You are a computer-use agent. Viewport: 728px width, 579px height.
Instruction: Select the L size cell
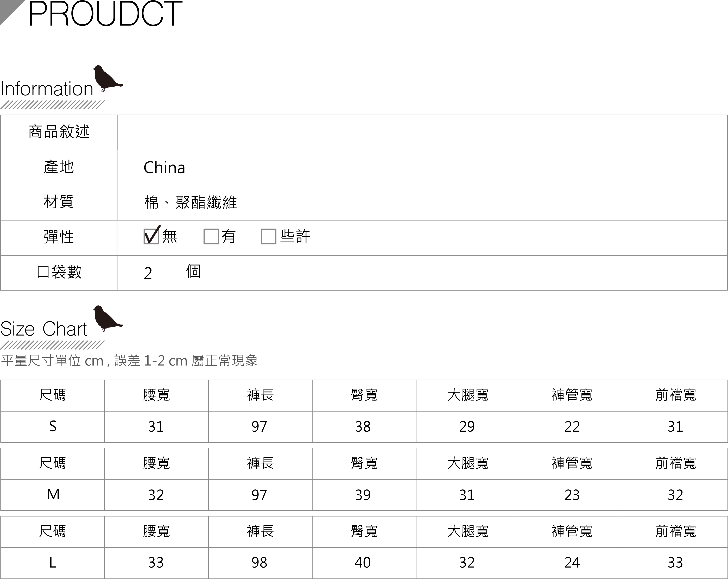(53, 563)
